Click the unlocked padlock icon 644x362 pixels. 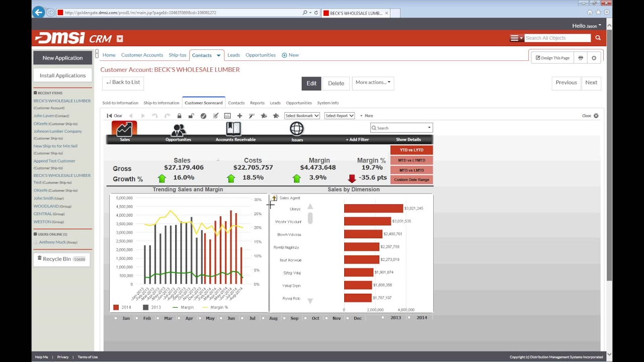coord(191,116)
